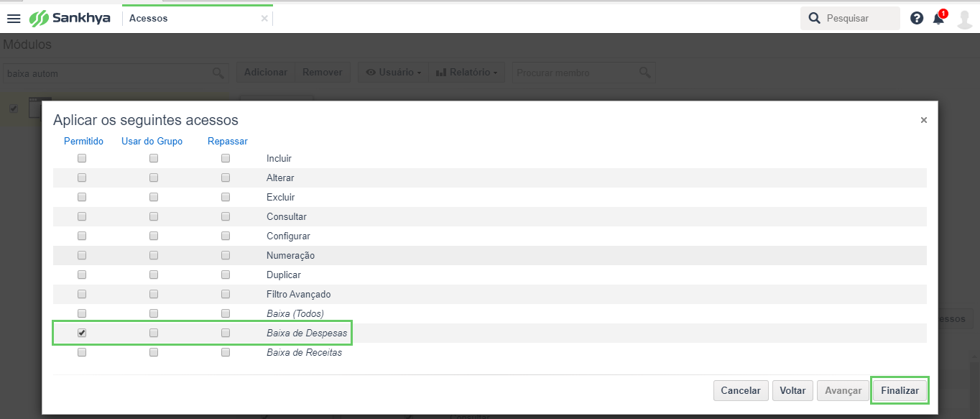Check Permitido for Incluir
Screen dimensions: 980x419
click(82, 158)
